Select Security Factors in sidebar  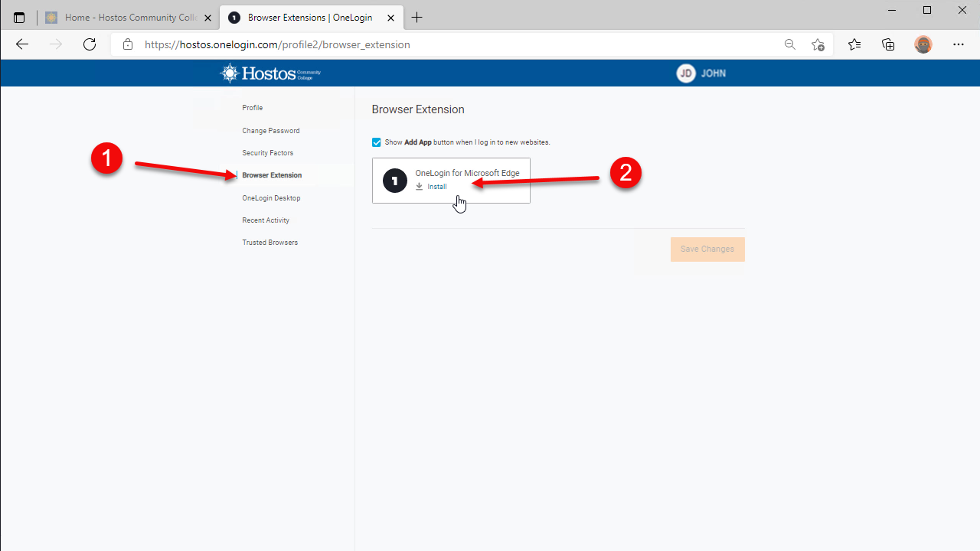pos(268,153)
